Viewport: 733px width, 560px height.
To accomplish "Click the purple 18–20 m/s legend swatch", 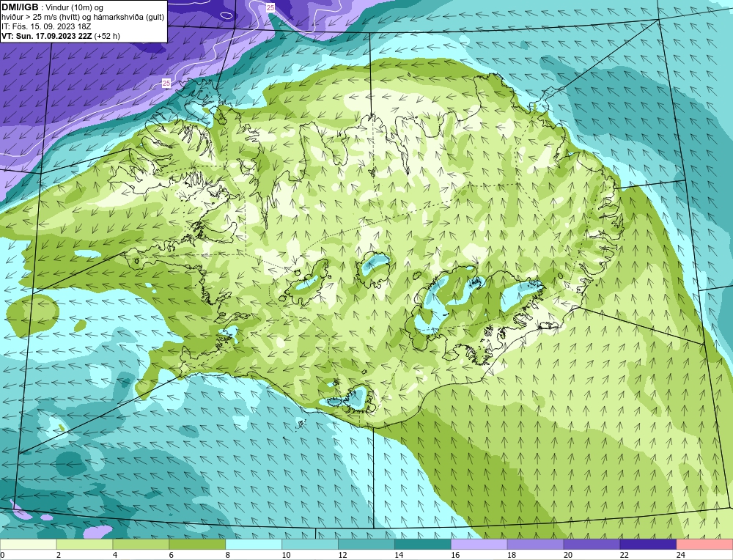I will pos(535,544).
